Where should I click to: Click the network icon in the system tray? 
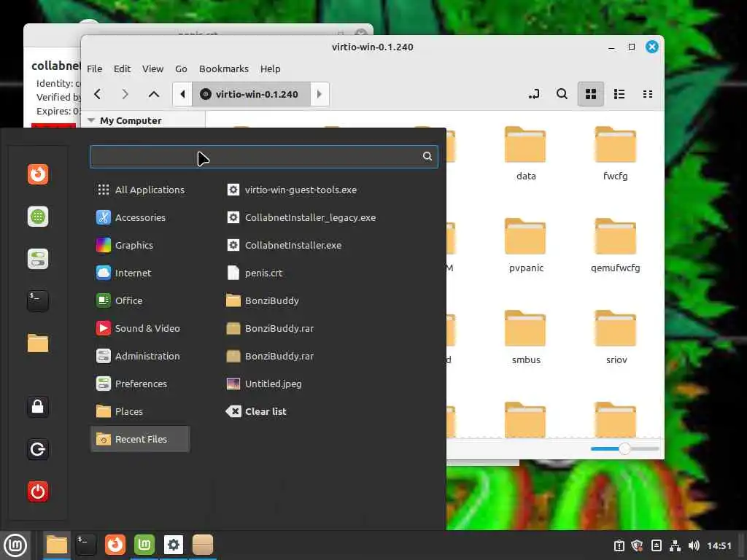coord(675,545)
